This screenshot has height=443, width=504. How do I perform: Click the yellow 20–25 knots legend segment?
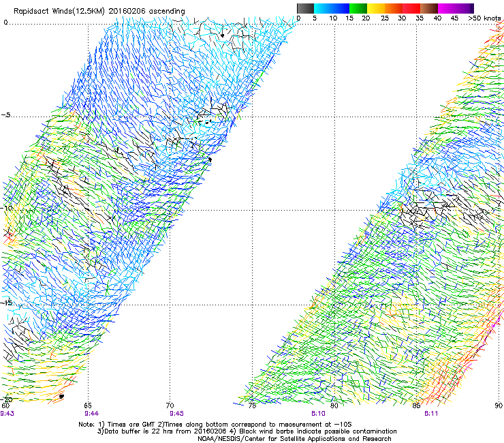tap(376, 8)
